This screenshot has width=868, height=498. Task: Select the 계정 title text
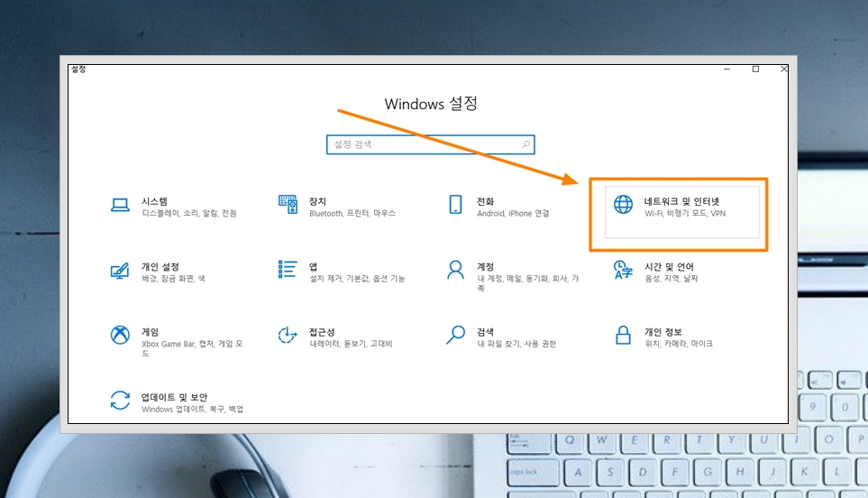pyautogui.click(x=486, y=267)
